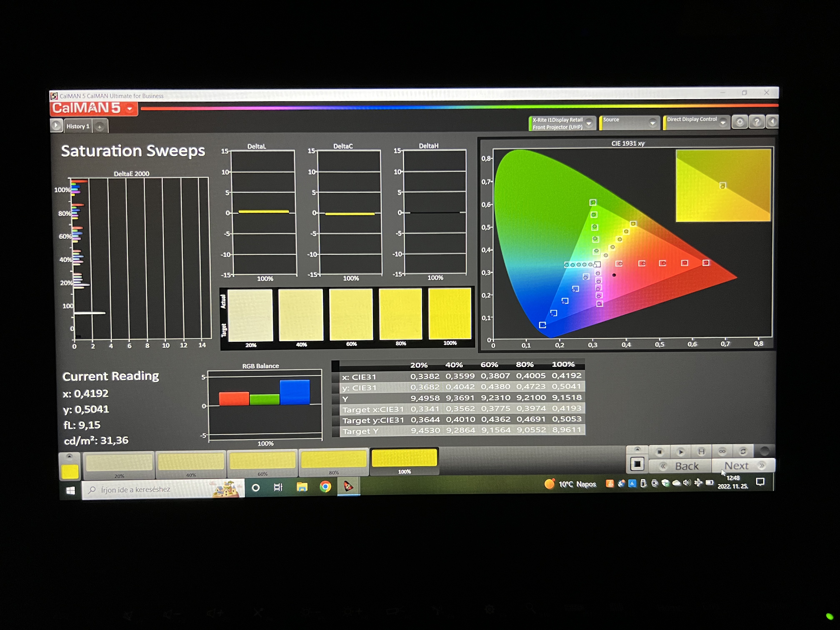
Task: Open the CalMAN 5 main menu
Action: click(x=130, y=109)
